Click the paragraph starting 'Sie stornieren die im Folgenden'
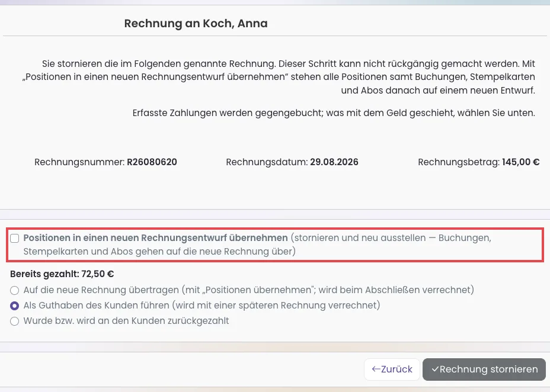 [279, 77]
